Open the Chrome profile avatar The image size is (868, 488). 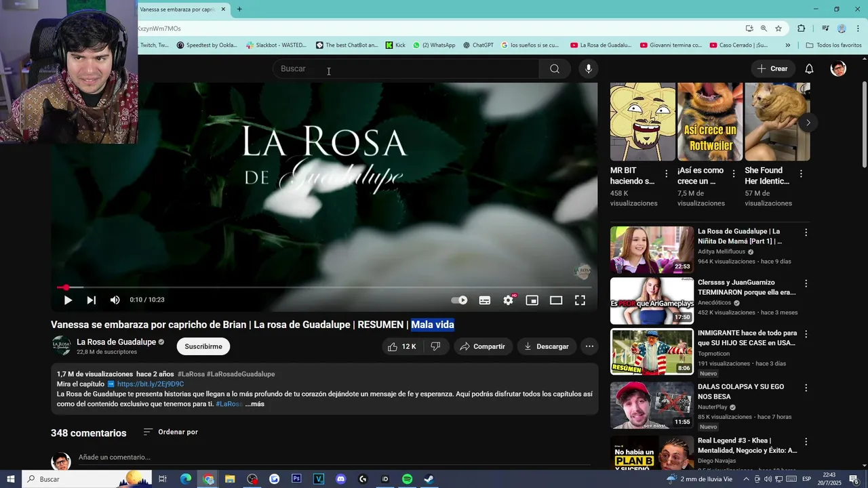tap(842, 28)
